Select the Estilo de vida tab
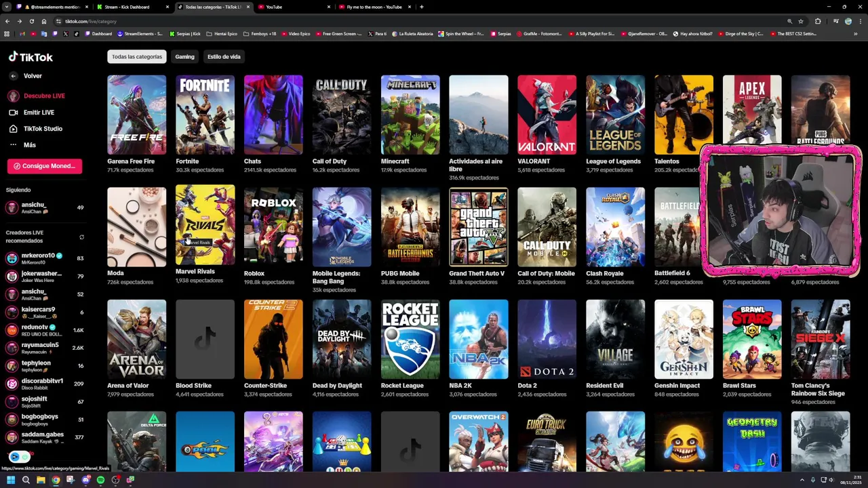Viewport: 868px width, 488px height. (x=224, y=57)
